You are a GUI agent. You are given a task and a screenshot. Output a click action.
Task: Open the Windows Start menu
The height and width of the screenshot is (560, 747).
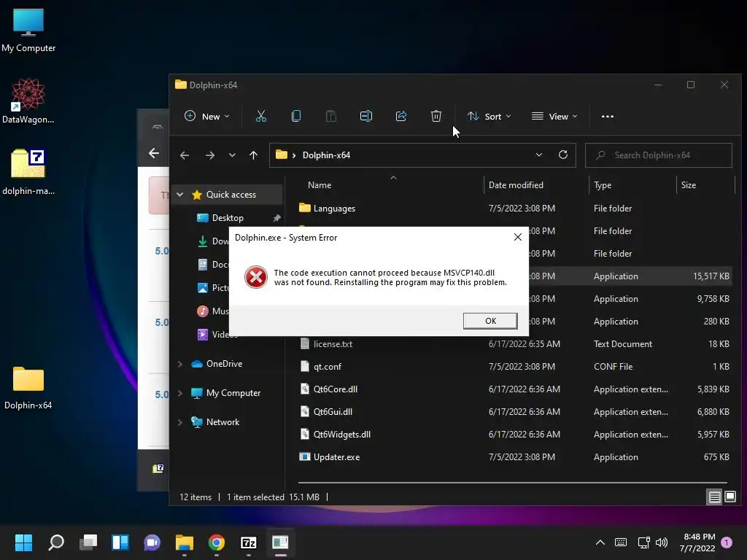click(23, 542)
